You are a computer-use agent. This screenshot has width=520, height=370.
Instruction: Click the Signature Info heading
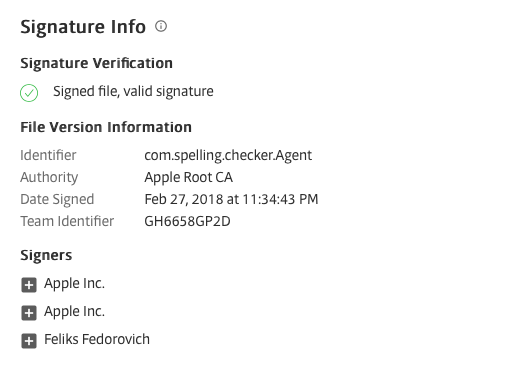tap(83, 27)
